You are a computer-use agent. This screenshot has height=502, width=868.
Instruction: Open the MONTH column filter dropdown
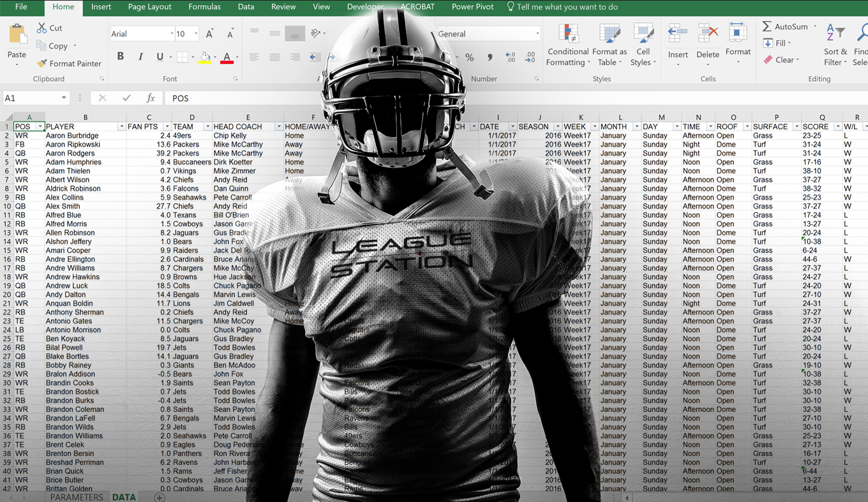click(x=636, y=127)
